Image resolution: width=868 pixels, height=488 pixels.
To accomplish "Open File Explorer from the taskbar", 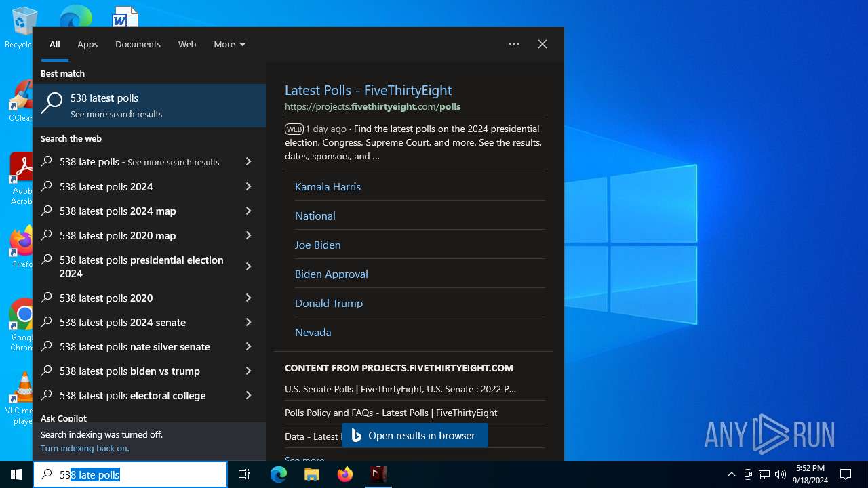I will (312, 474).
